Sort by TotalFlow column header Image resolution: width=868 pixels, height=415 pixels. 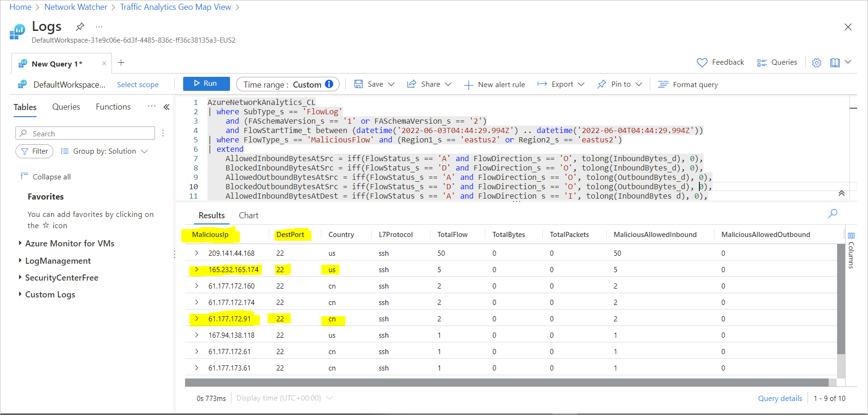coord(452,235)
